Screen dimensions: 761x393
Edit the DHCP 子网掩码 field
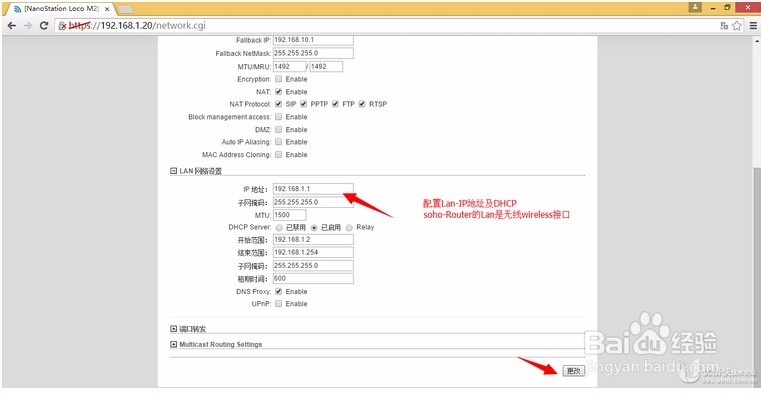coord(313,265)
